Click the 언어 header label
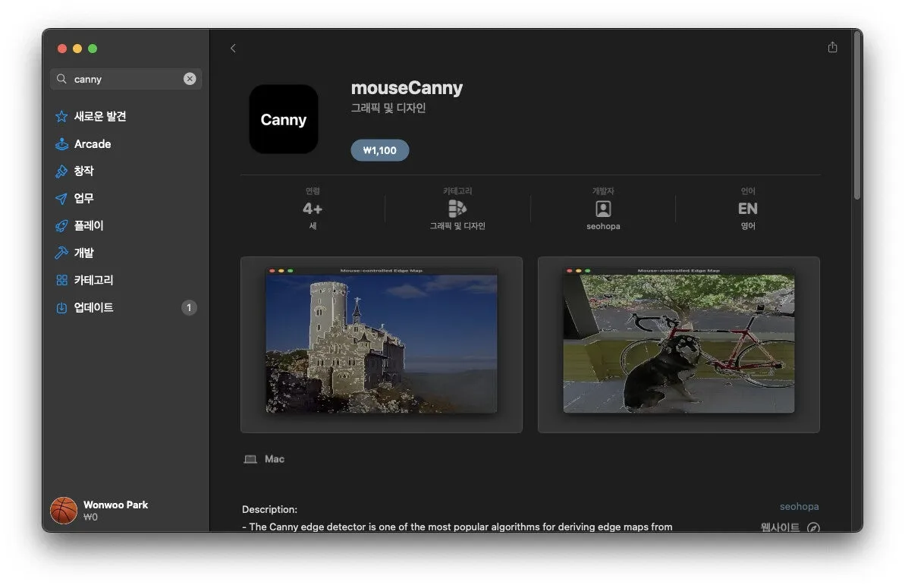The height and width of the screenshot is (588, 905). 747,191
